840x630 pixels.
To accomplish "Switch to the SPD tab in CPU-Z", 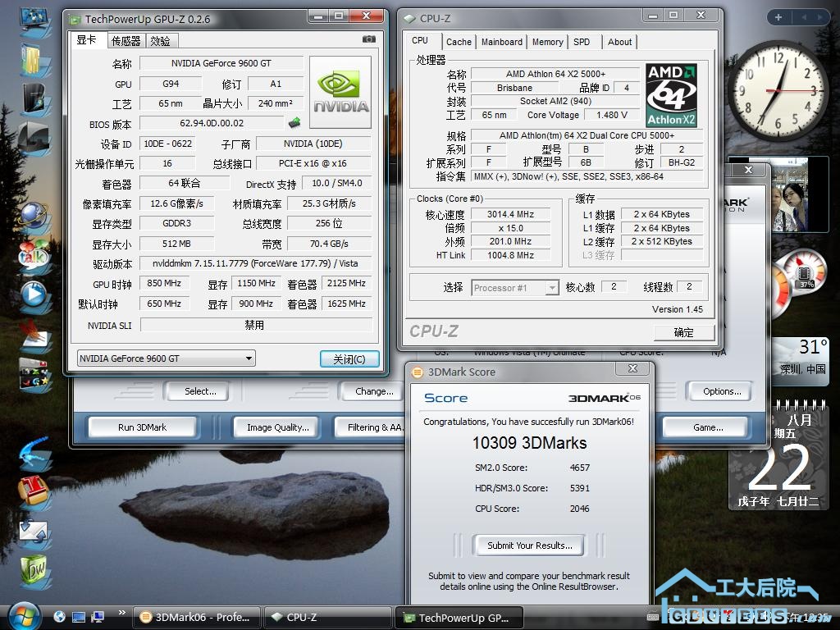I will click(x=582, y=42).
